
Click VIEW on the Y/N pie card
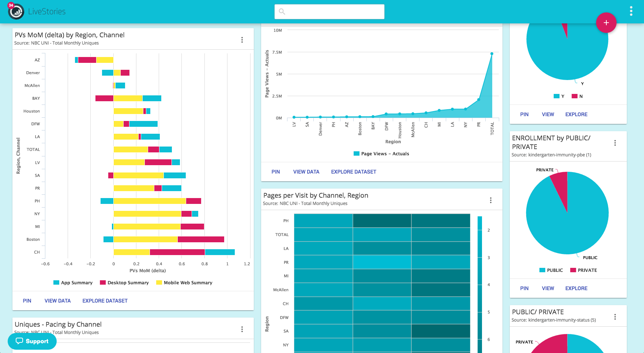[548, 114]
